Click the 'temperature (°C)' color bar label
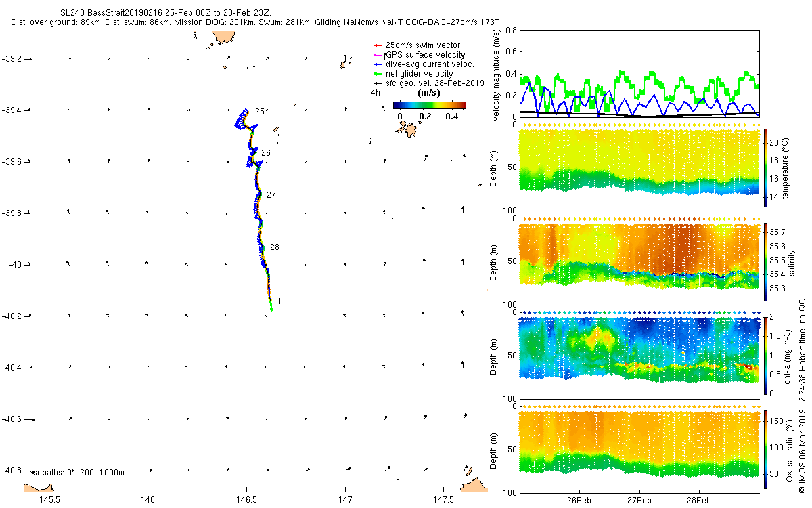The image size is (812, 508). click(786, 168)
